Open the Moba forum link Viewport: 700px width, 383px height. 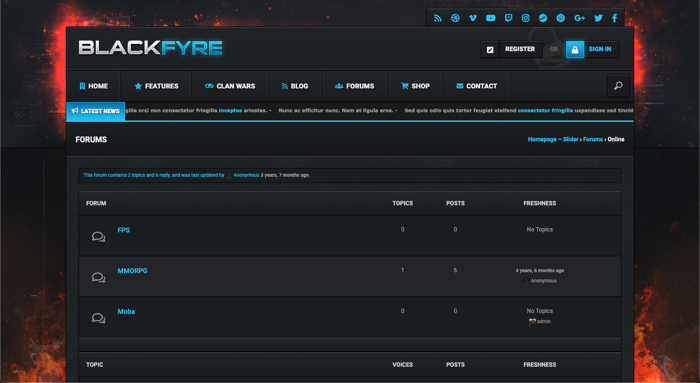click(x=126, y=311)
